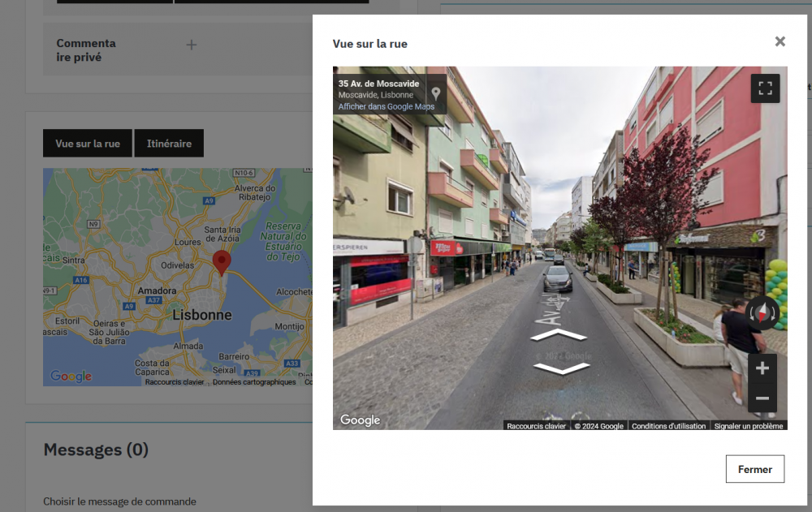The width and height of the screenshot is (812, 512).
Task: Move backward along the street
Action: point(561,368)
